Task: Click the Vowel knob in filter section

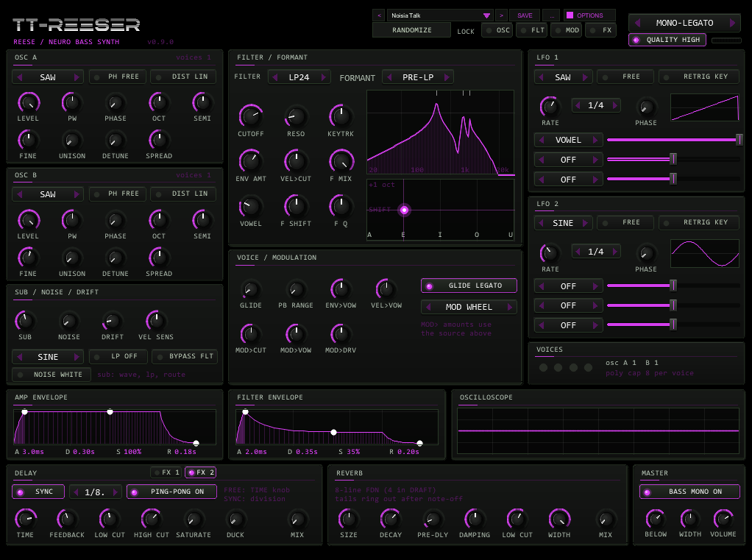Action: click(251, 207)
